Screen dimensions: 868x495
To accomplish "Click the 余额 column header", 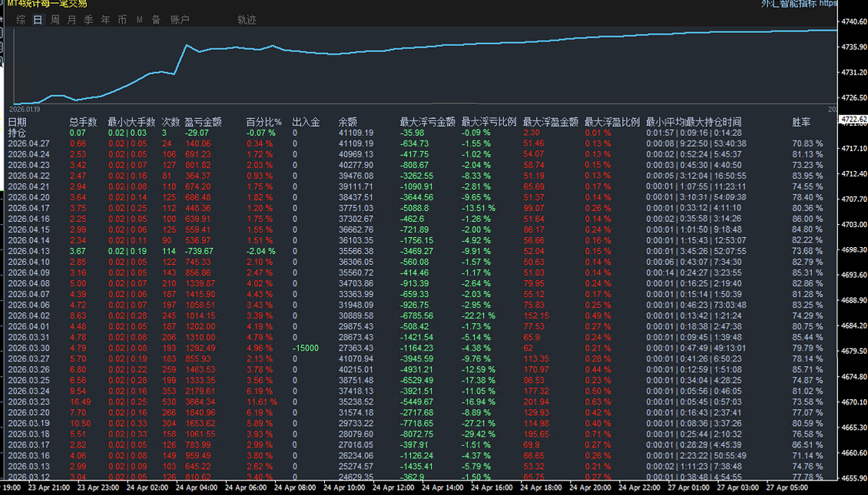I will 348,122.
